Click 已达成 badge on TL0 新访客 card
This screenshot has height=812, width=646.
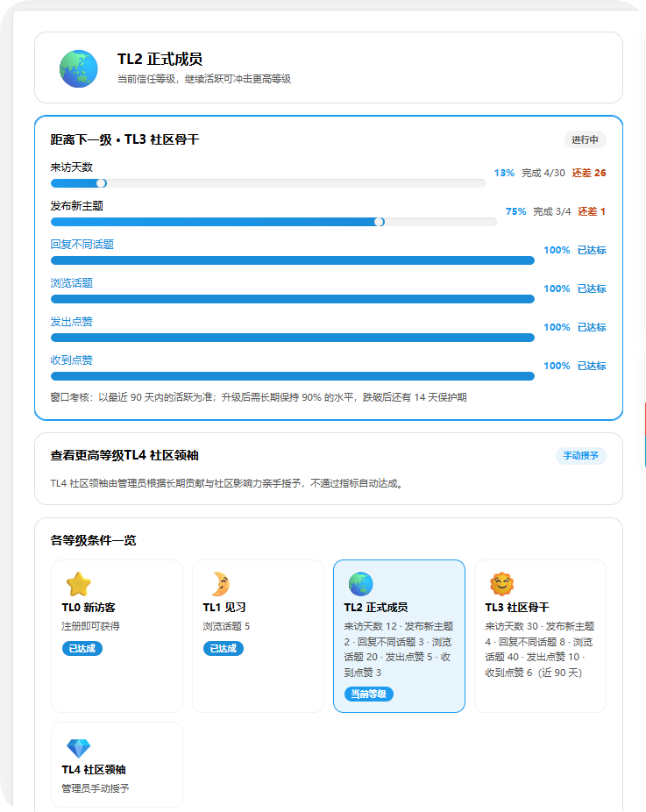point(82,648)
